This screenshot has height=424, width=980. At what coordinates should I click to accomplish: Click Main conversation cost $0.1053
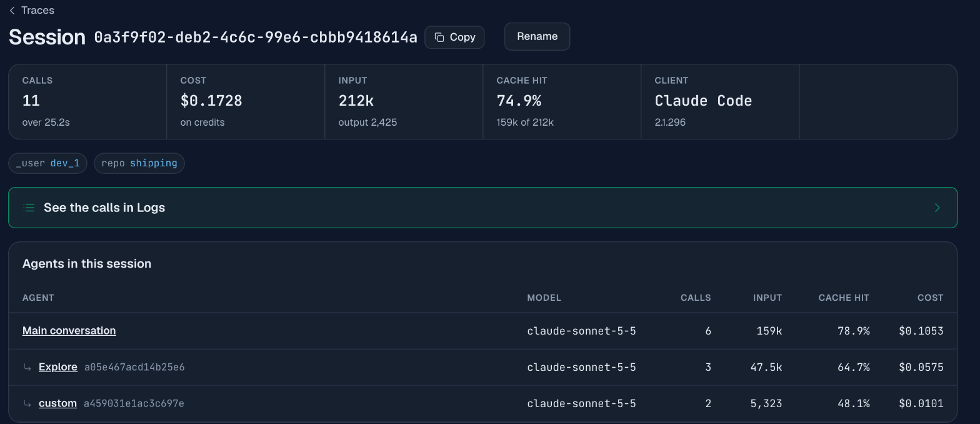point(921,331)
